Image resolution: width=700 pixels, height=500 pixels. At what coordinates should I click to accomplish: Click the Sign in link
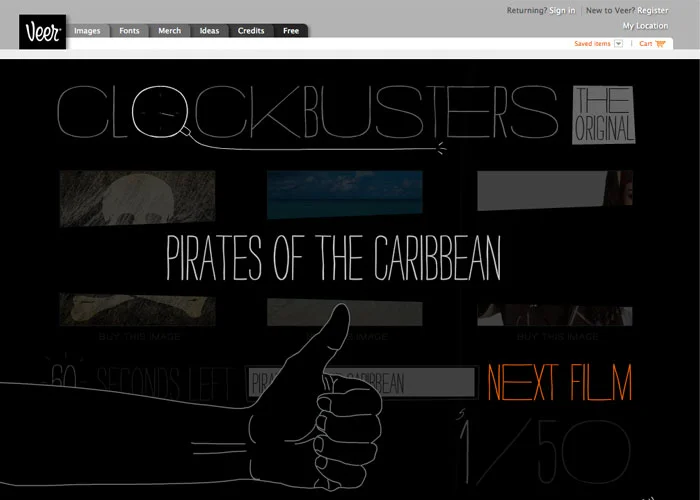[562, 10]
